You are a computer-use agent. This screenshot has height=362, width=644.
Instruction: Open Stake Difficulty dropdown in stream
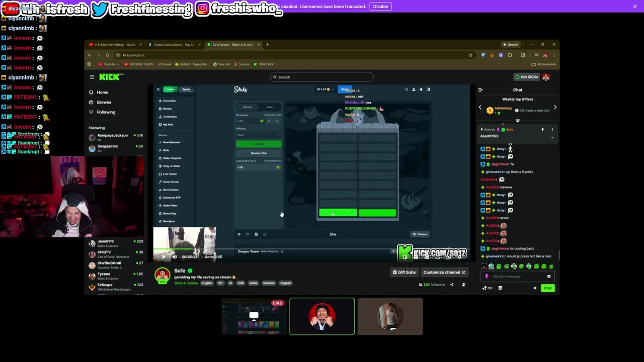point(258,135)
